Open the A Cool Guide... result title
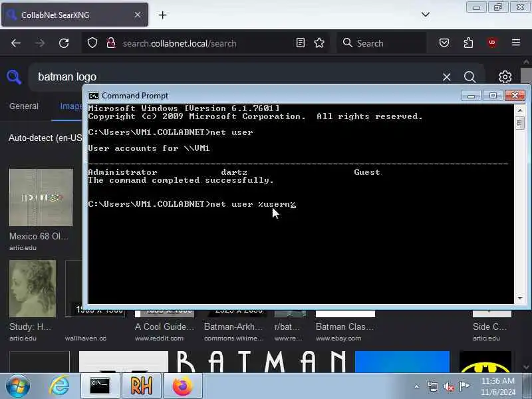The image size is (532, 399). pos(164,327)
